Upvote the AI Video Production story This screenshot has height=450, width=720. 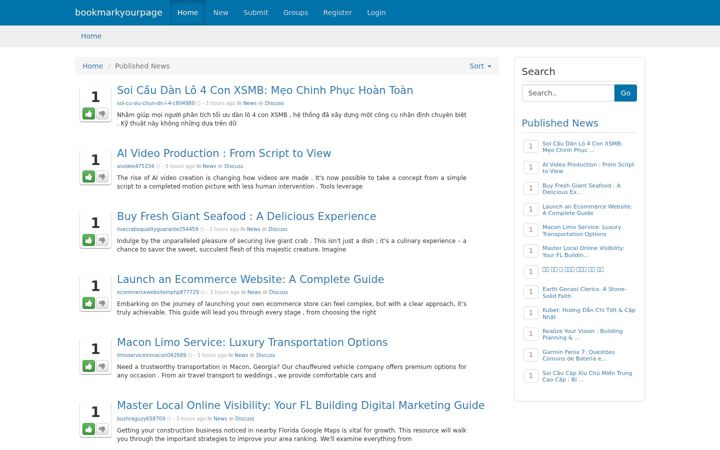point(89,177)
